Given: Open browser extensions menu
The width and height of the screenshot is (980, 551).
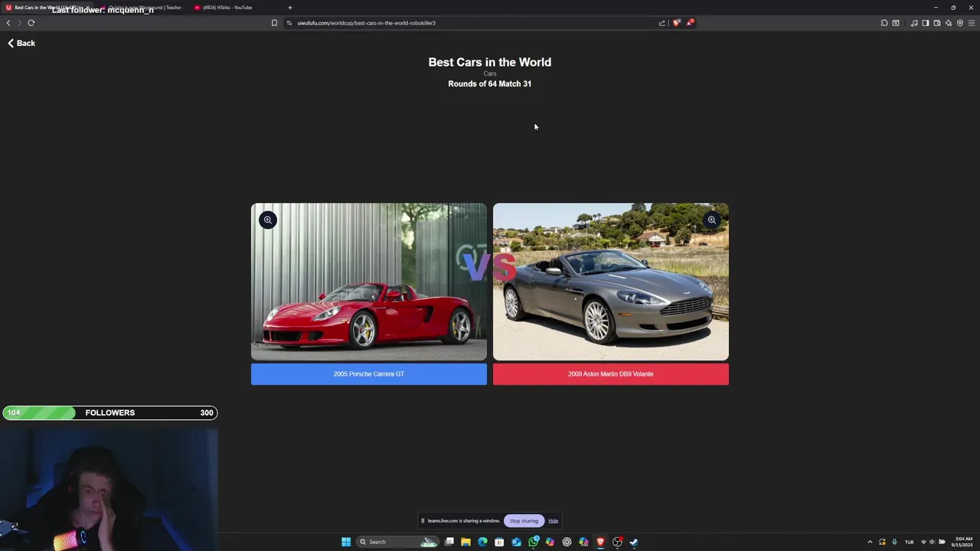Looking at the screenshot, I should (x=884, y=23).
